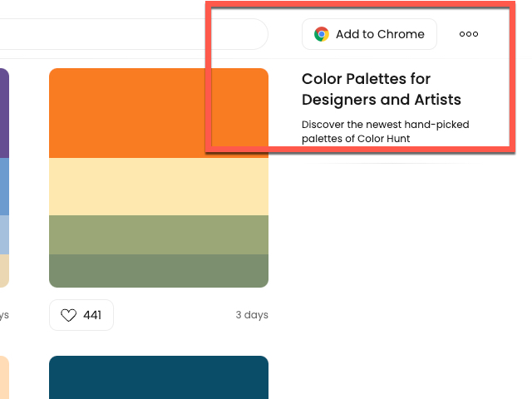Click the '3 days' palette date
The image size is (532, 399).
point(252,315)
